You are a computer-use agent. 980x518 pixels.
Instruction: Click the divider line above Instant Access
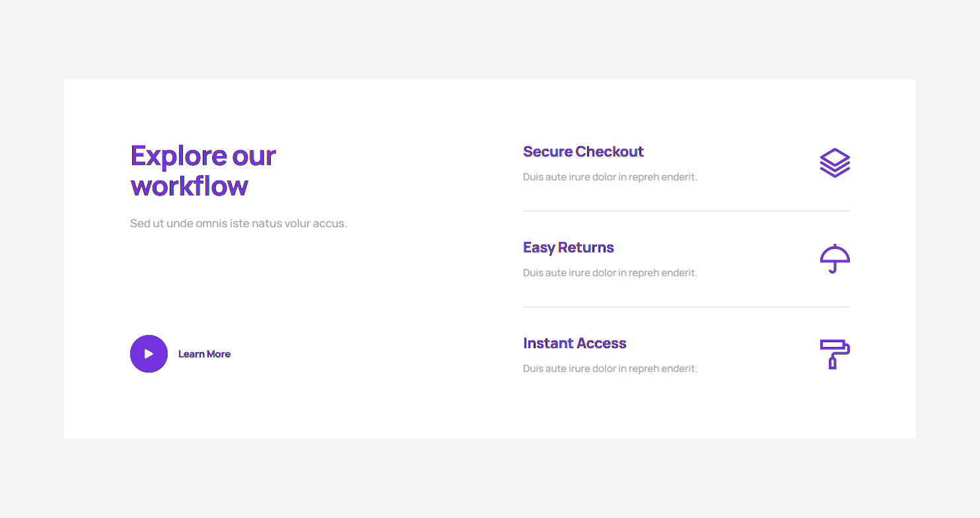tap(686, 307)
